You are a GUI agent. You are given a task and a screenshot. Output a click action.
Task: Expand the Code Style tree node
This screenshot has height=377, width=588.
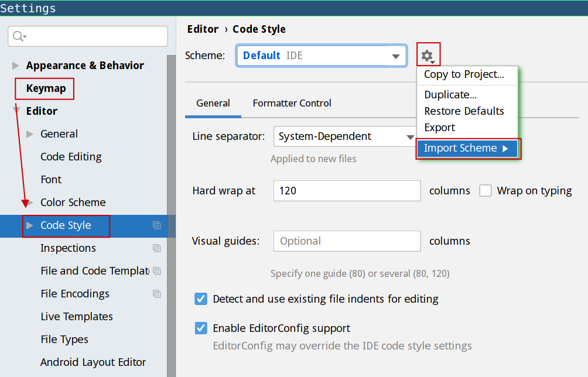(x=30, y=225)
